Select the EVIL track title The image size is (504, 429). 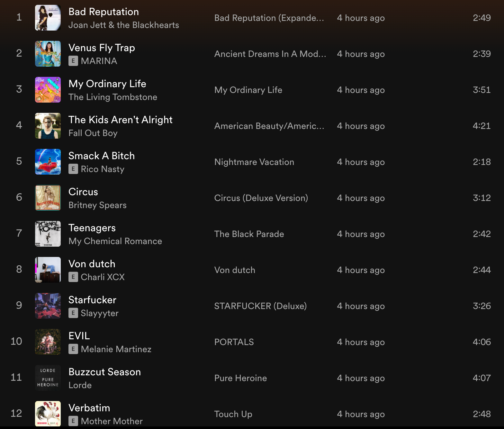pyautogui.click(x=79, y=336)
